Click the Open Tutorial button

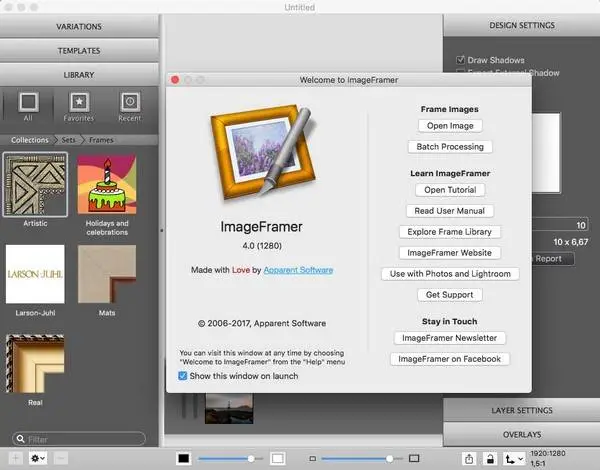(x=450, y=190)
